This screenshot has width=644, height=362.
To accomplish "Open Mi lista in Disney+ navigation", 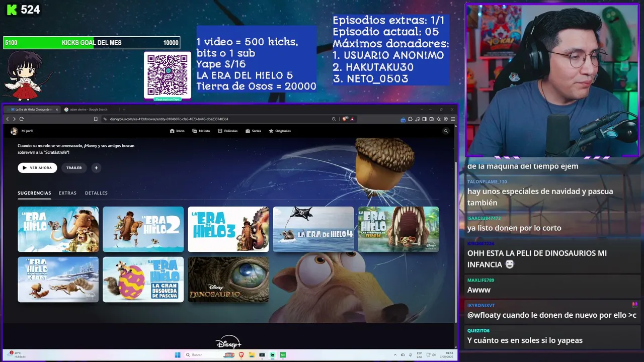I will point(201,131).
